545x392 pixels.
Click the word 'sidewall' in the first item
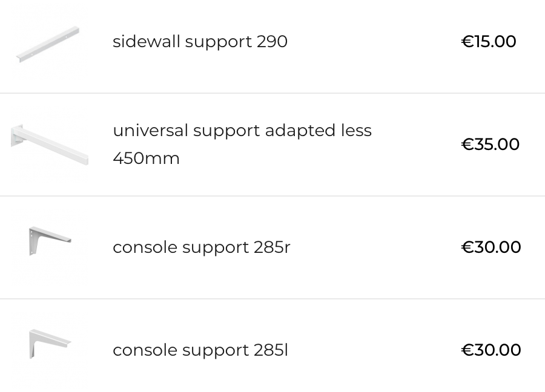point(147,42)
